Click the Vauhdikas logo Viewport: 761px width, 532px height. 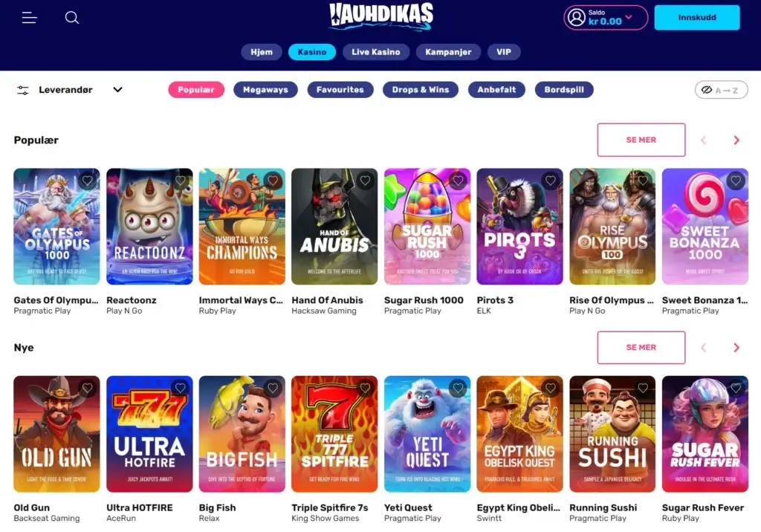381,16
